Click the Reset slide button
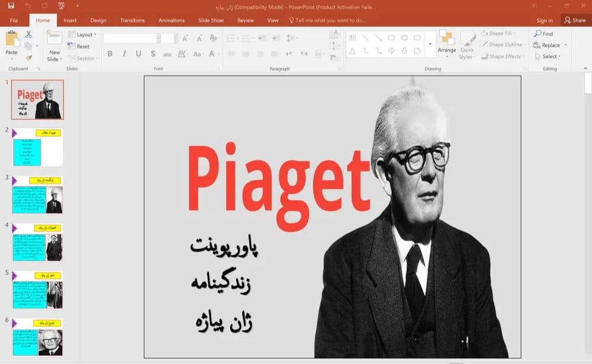592x364 pixels. 79,46
